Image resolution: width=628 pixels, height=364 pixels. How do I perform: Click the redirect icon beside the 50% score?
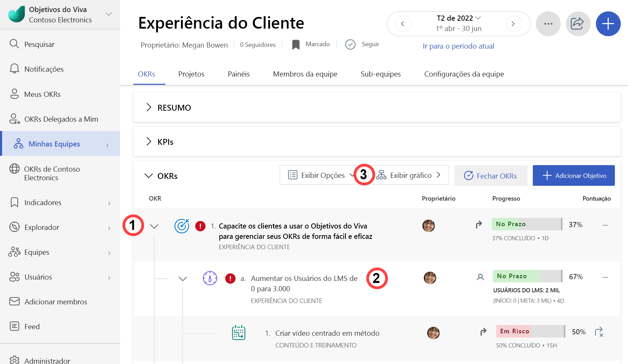click(599, 332)
